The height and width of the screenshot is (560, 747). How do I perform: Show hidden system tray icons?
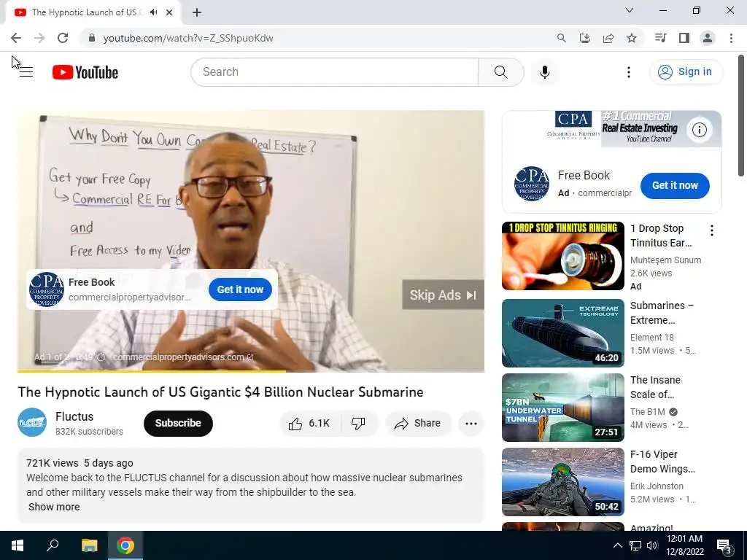[x=617, y=545]
